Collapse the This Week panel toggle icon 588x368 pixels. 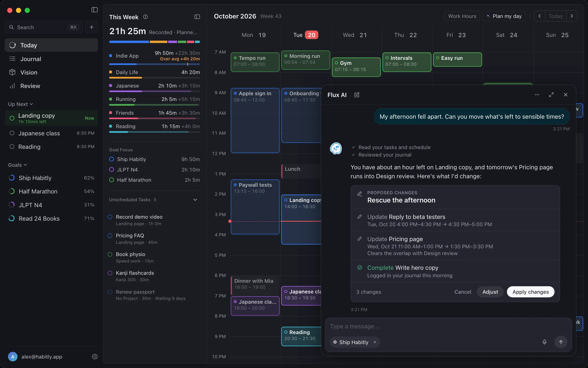point(197,17)
